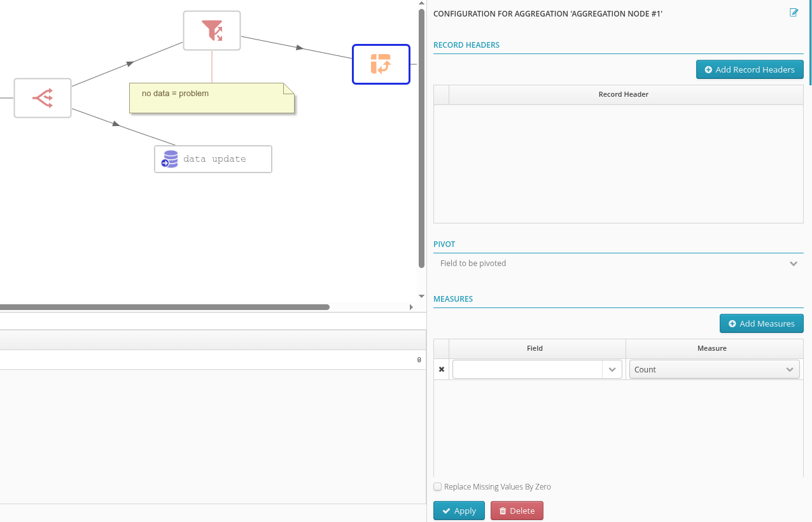
Task: Click the PIVOT section title
Action: 444,244
